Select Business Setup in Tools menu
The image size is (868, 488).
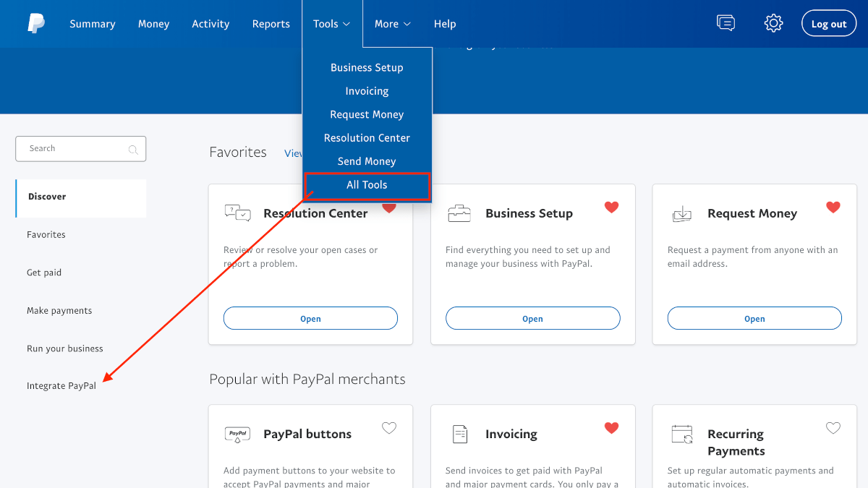pyautogui.click(x=367, y=67)
